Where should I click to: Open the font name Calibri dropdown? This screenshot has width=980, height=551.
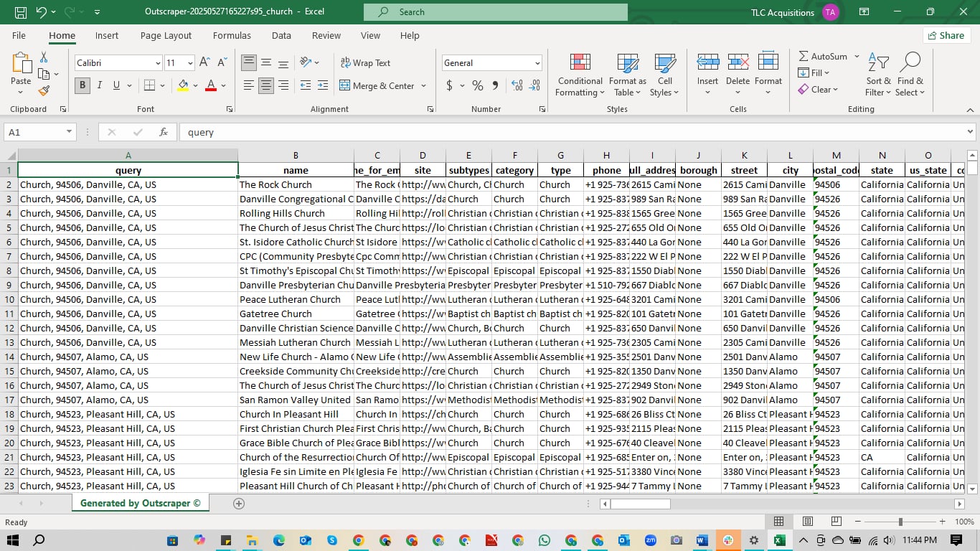(x=158, y=63)
